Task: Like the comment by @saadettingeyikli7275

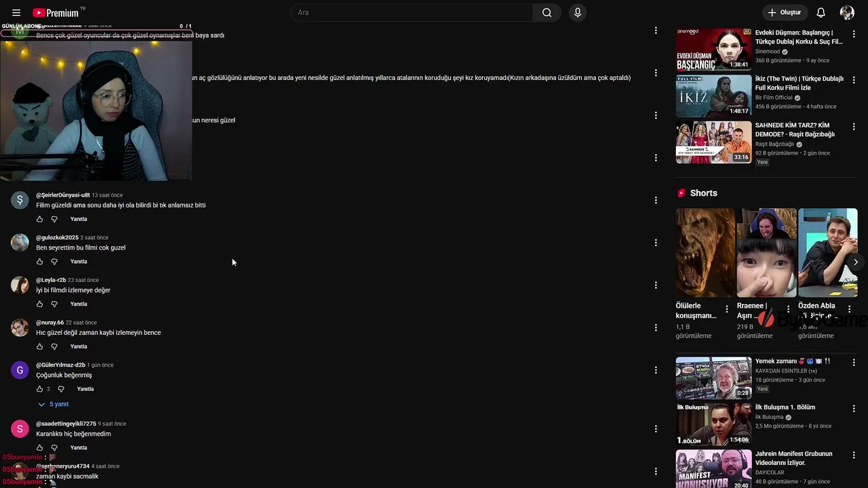Action: [x=39, y=448]
